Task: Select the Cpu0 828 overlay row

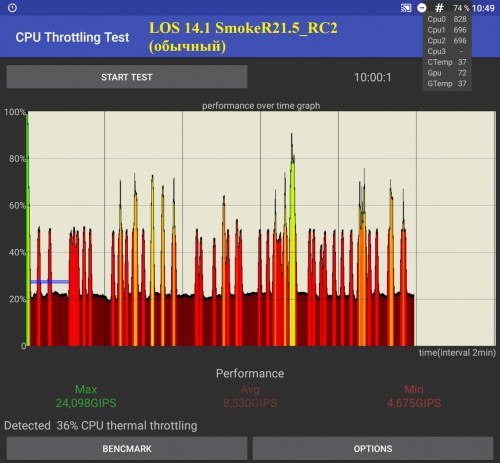Action: [447, 19]
